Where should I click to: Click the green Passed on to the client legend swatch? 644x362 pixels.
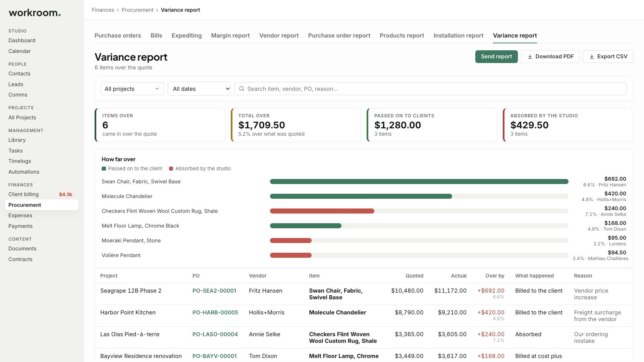[104, 169]
